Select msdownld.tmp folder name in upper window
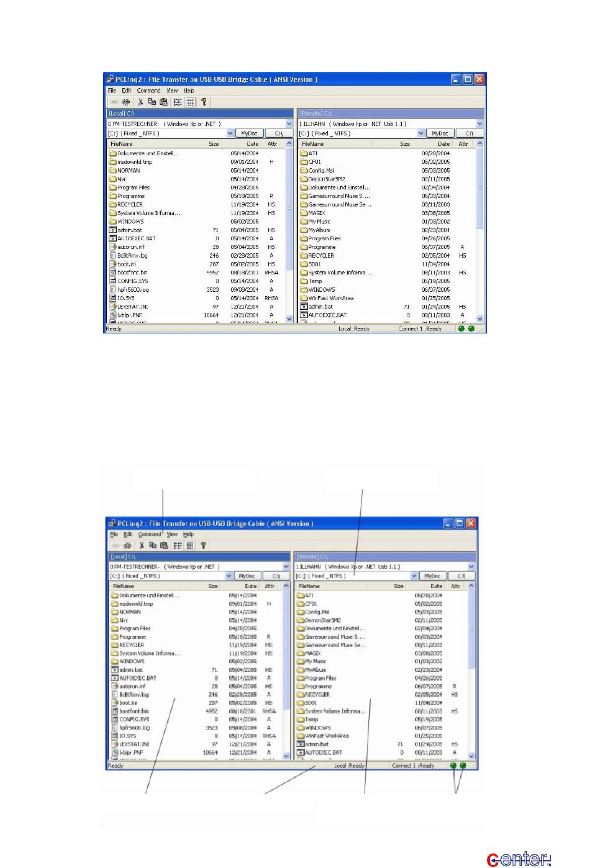Screen dimensions: 590x868 click(135, 161)
